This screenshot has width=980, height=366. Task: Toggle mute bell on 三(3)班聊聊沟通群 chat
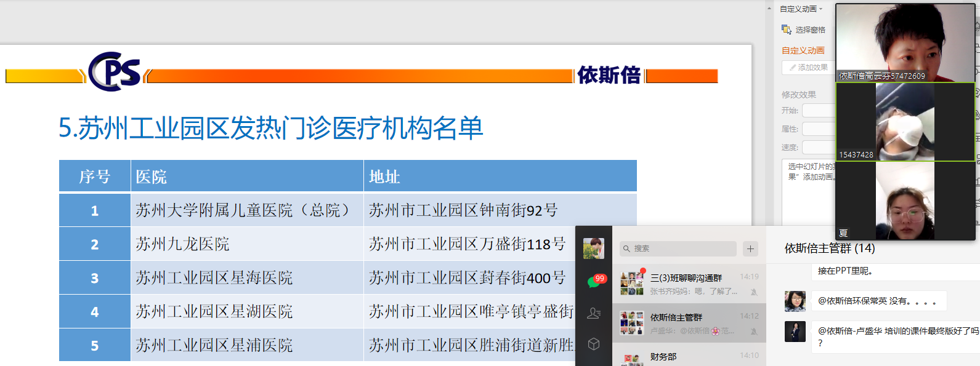[754, 292]
